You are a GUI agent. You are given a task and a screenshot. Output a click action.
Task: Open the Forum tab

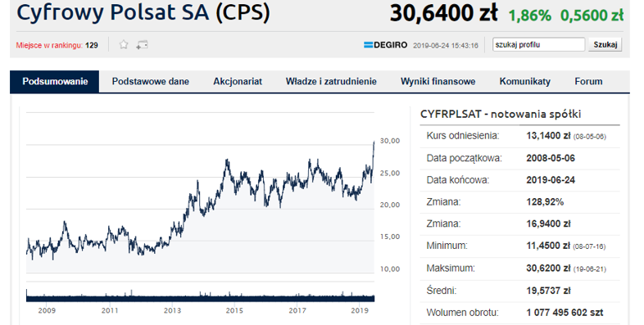pos(588,81)
